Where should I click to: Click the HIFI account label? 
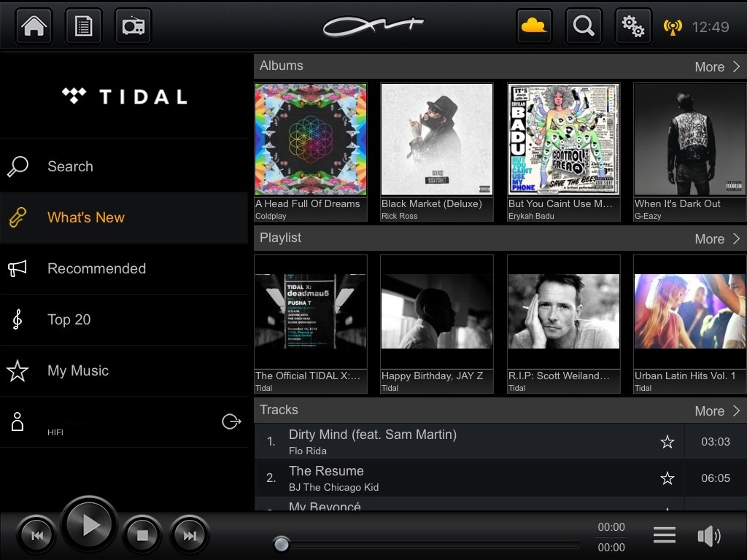55,432
